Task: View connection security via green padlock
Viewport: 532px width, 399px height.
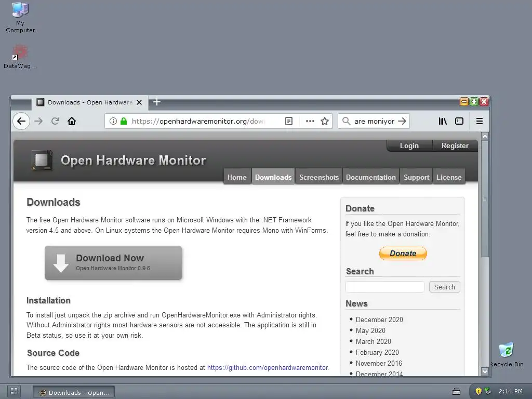Action: (124, 121)
